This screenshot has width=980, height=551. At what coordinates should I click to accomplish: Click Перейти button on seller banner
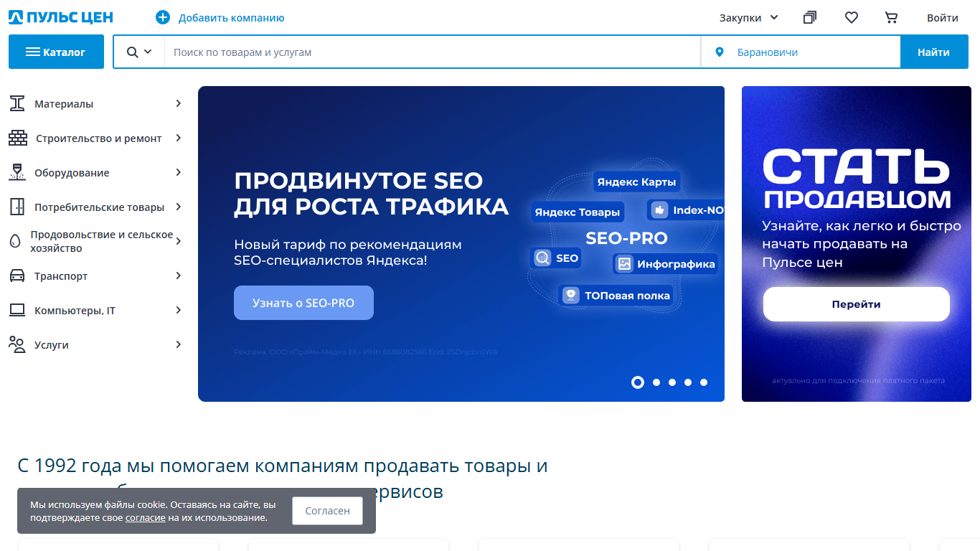pos(857,304)
